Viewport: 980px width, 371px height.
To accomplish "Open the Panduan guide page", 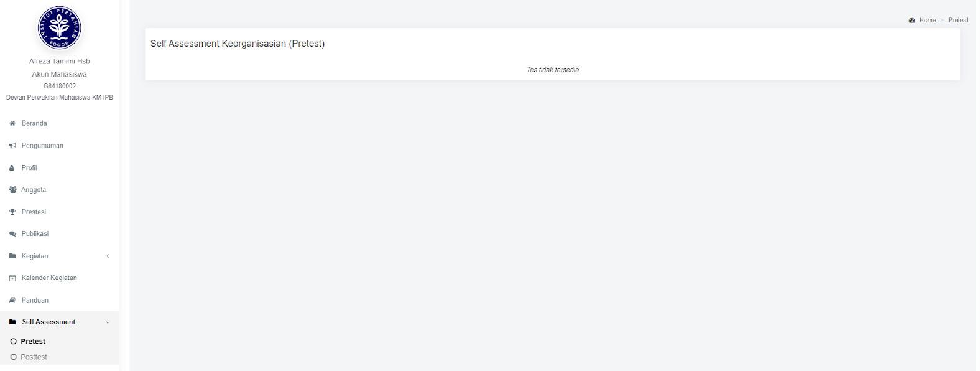I will [x=35, y=300].
